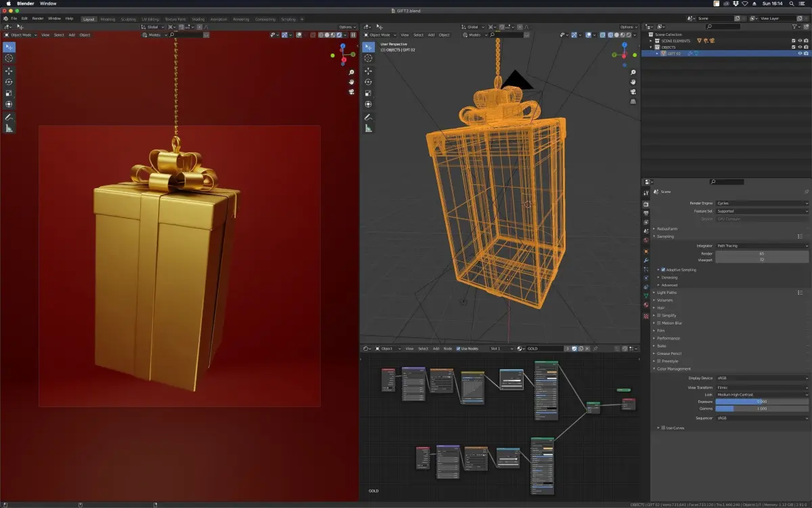Open the Active Tool properties tab icon

tap(646, 194)
